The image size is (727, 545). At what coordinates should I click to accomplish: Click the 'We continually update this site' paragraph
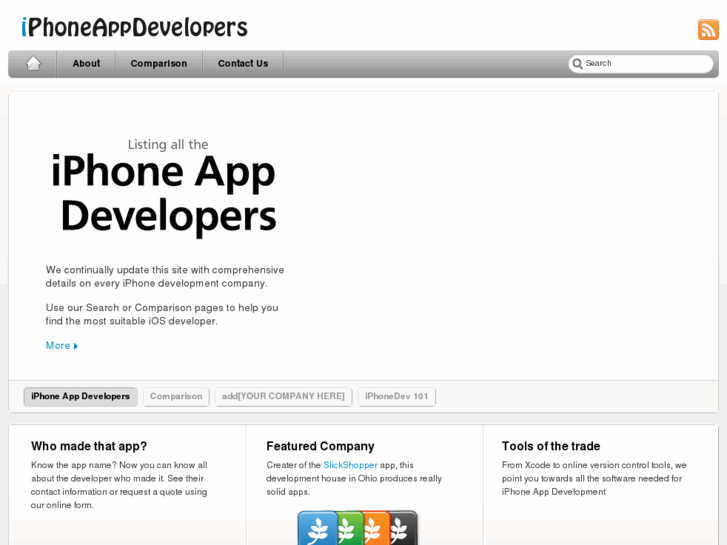coord(165,276)
